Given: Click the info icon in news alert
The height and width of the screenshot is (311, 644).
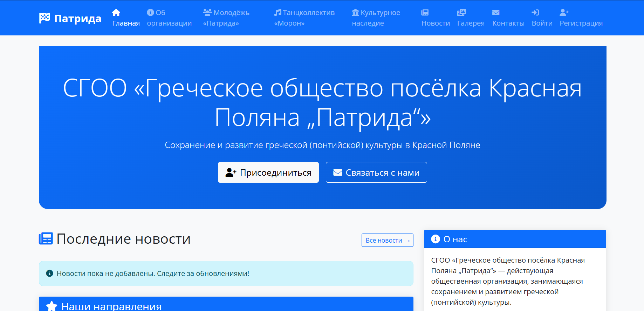Looking at the screenshot, I should [50, 273].
